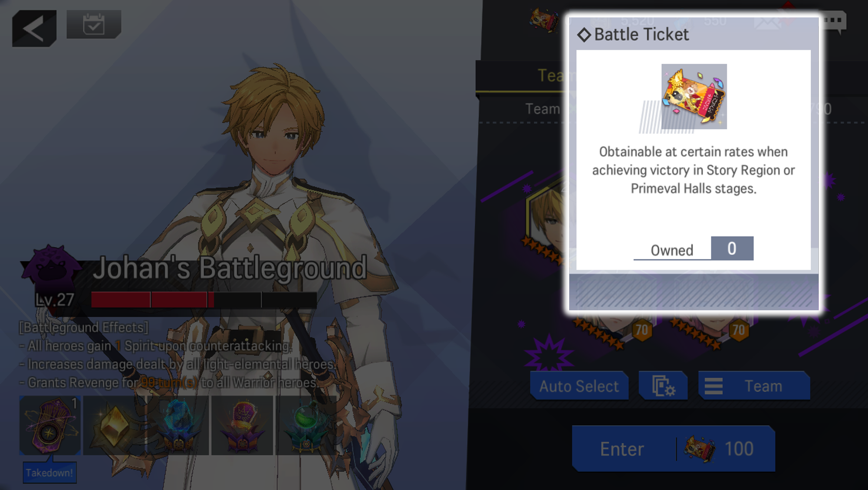Viewport: 868px width, 490px height.
Task: Click the purple monster badge icon
Action: [x=51, y=265]
